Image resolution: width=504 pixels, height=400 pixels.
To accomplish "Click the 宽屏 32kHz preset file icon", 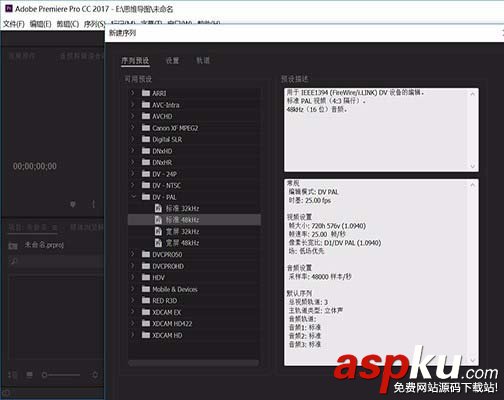I will (158, 231).
